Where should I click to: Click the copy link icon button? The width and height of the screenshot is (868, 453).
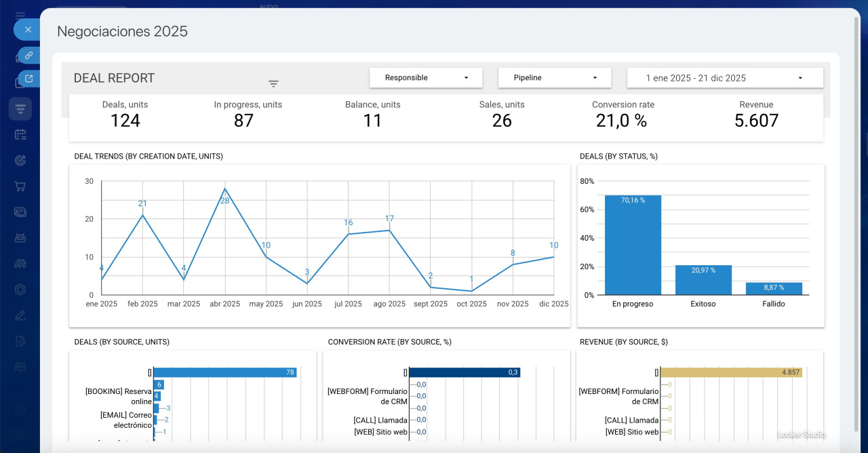click(x=29, y=56)
